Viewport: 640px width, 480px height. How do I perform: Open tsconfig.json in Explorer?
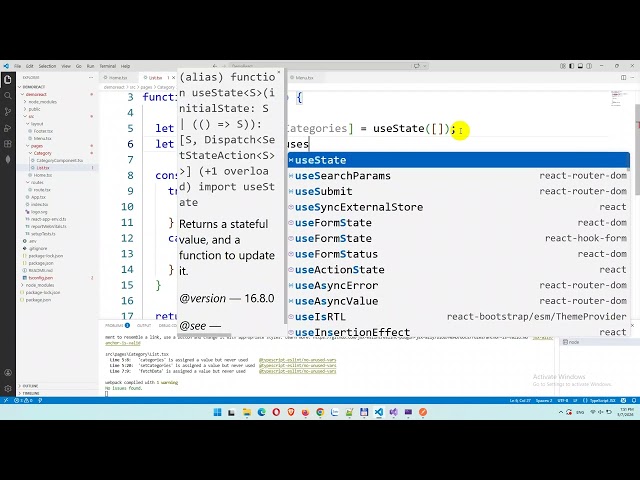tap(40, 278)
